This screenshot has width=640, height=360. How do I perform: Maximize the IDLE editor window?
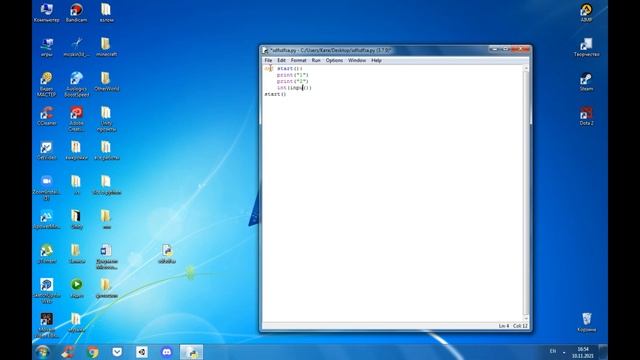coord(505,49)
